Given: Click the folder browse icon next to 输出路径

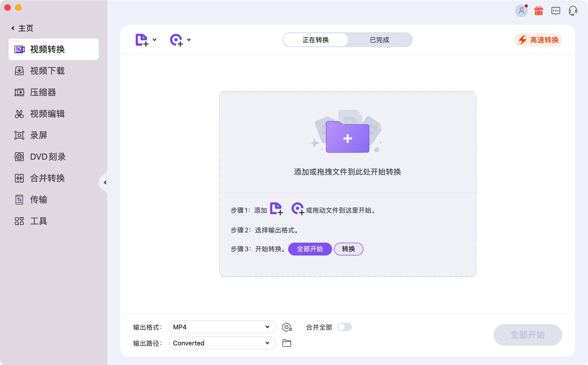Looking at the screenshot, I should tap(287, 343).
